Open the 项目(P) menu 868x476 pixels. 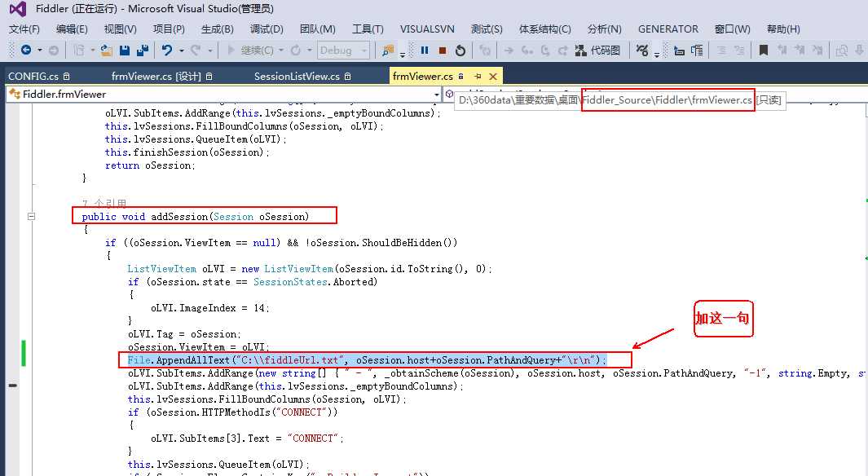click(169, 29)
